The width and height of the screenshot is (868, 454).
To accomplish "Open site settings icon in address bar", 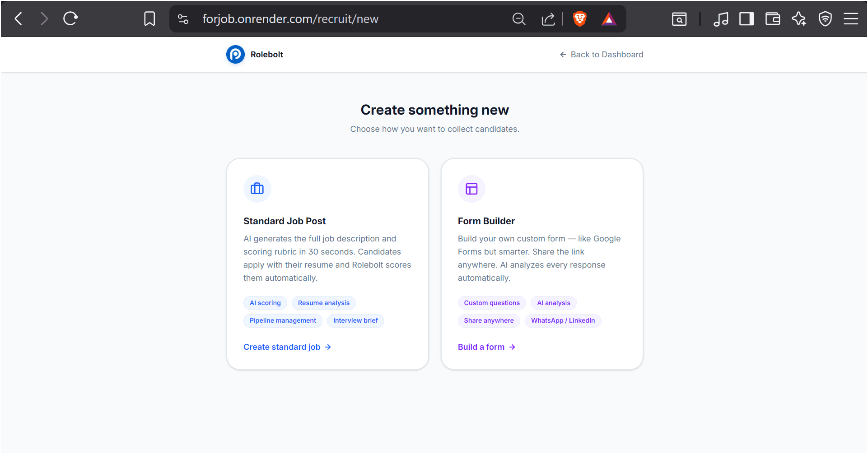I will pos(183,19).
